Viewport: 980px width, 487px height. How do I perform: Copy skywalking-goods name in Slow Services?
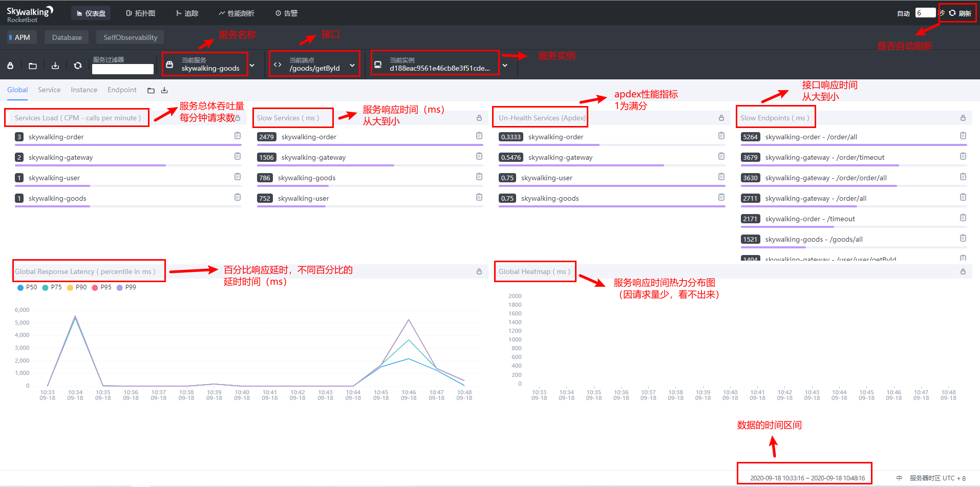click(x=479, y=177)
